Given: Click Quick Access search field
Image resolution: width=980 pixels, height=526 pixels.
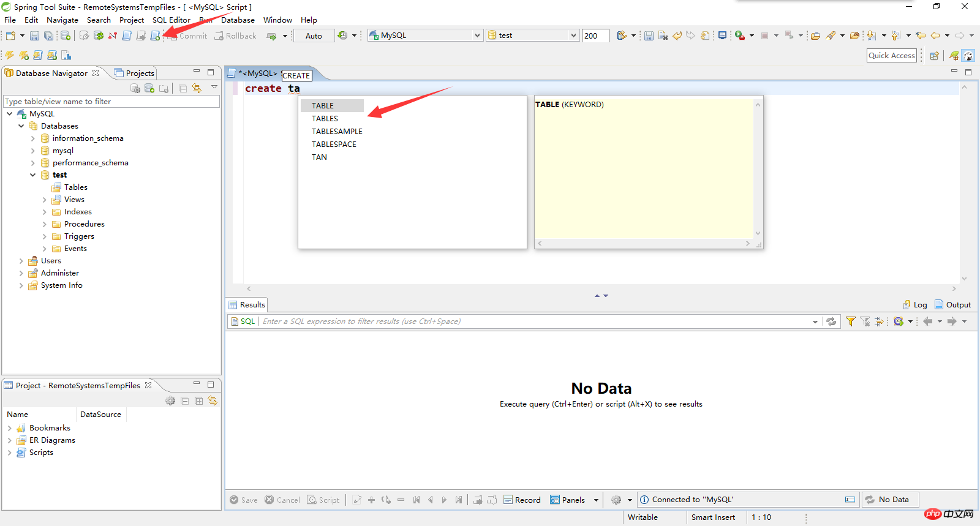Looking at the screenshot, I should tap(892, 56).
